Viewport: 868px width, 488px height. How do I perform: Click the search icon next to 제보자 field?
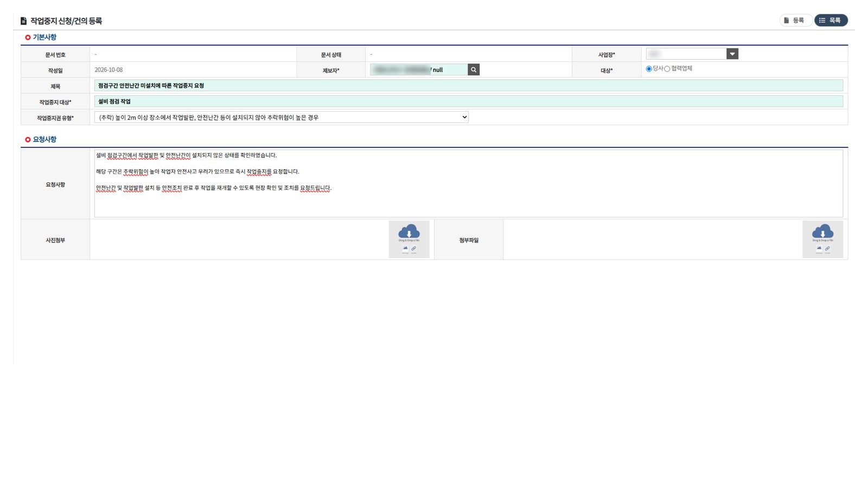click(474, 69)
